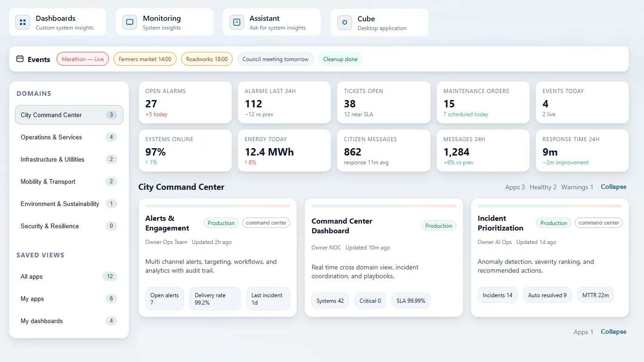Switch to the All apps view
The width and height of the screenshot is (644, 362).
coord(31,276)
